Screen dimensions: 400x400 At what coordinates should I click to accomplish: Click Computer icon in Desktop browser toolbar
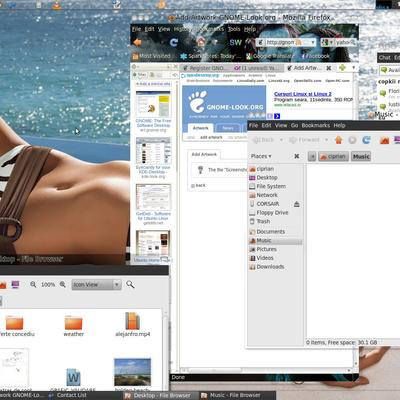[15, 284]
